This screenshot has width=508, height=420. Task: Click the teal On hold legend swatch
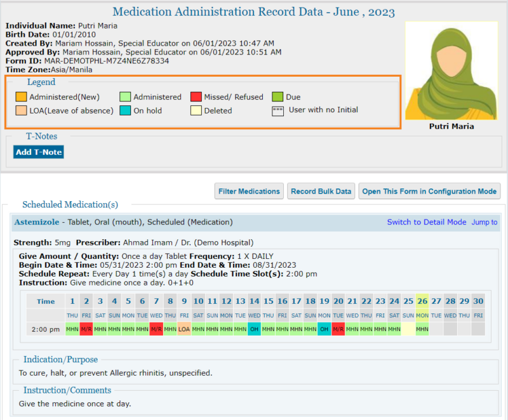pos(124,110)
